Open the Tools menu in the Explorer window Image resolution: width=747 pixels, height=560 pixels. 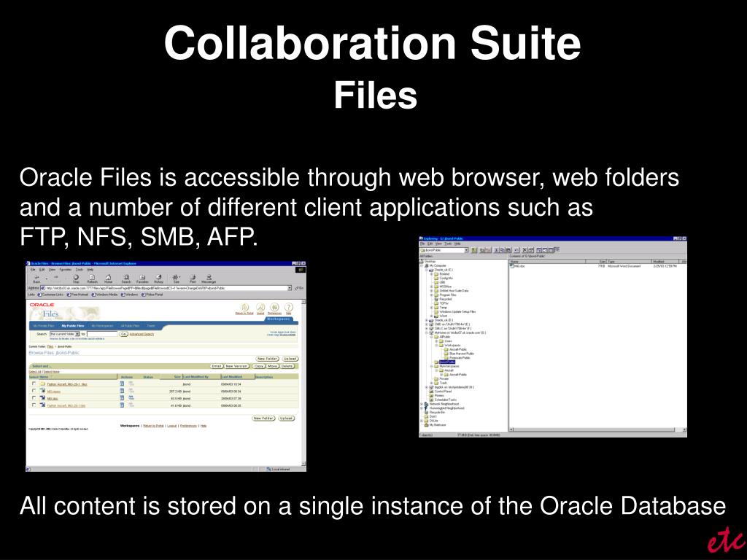(449, 244)
